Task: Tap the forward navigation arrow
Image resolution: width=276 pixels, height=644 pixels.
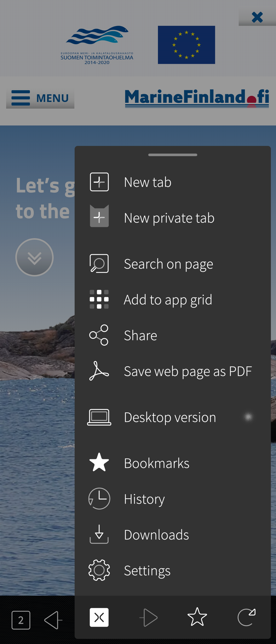Action: (x=149, y=617)
